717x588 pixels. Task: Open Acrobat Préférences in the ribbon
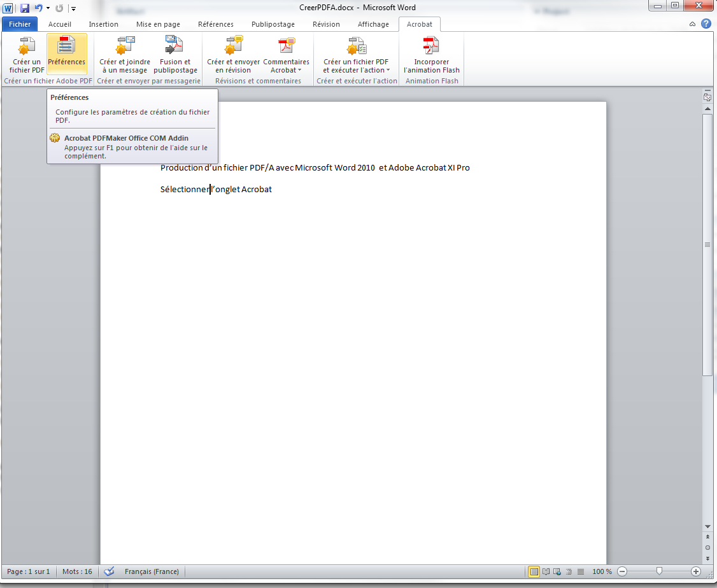(67, 53)
